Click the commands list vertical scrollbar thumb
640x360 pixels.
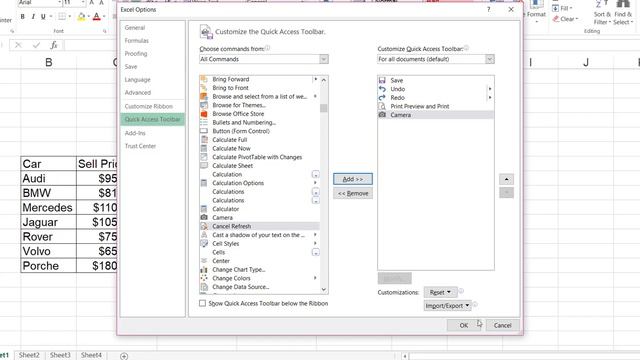point(324,108)
